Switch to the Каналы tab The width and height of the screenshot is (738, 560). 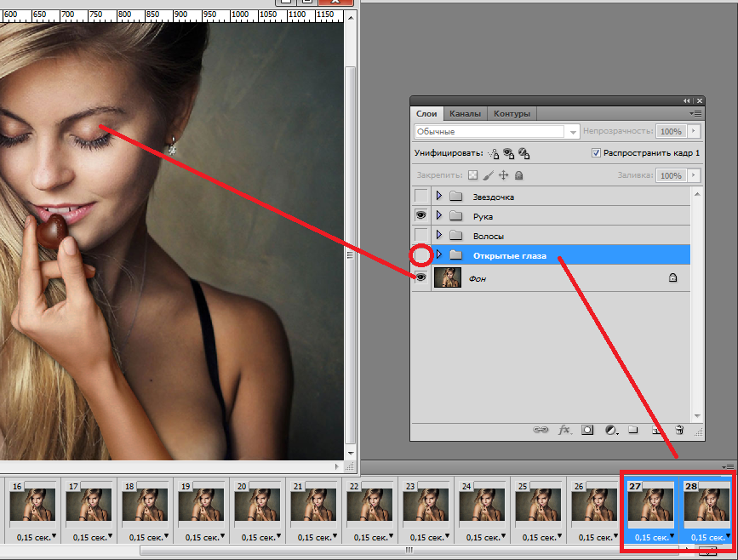465,113
